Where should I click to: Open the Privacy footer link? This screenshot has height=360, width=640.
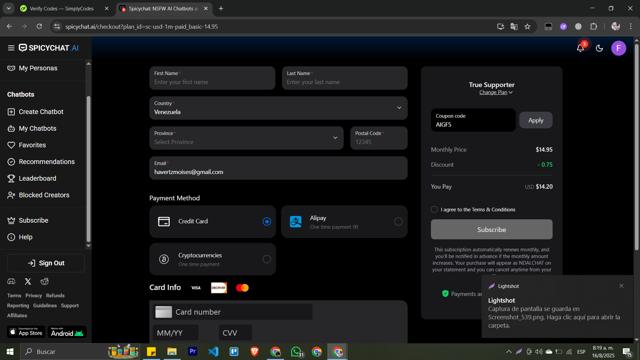coord(33,296)
